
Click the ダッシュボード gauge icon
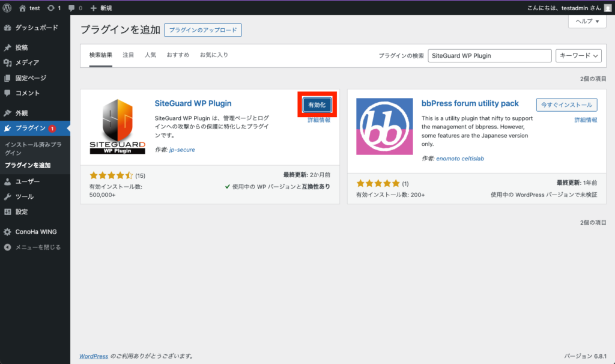7,28
